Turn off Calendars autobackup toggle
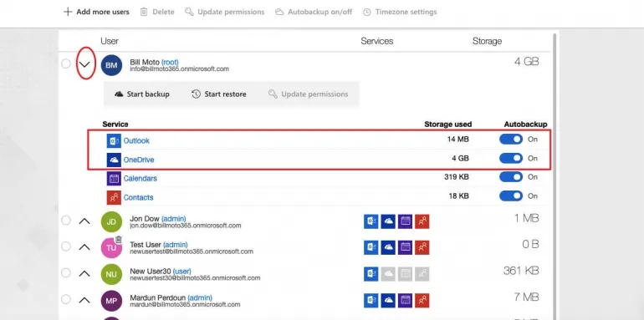The image size is (644, 320). [x=511, y=177]
